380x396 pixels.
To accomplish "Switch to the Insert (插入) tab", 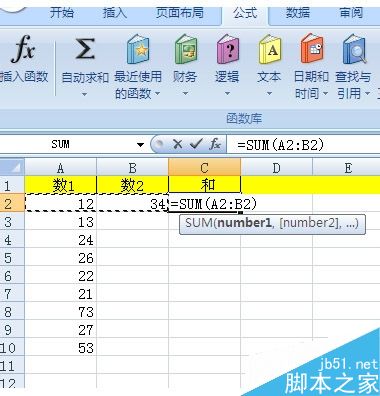I will (114, 13).
